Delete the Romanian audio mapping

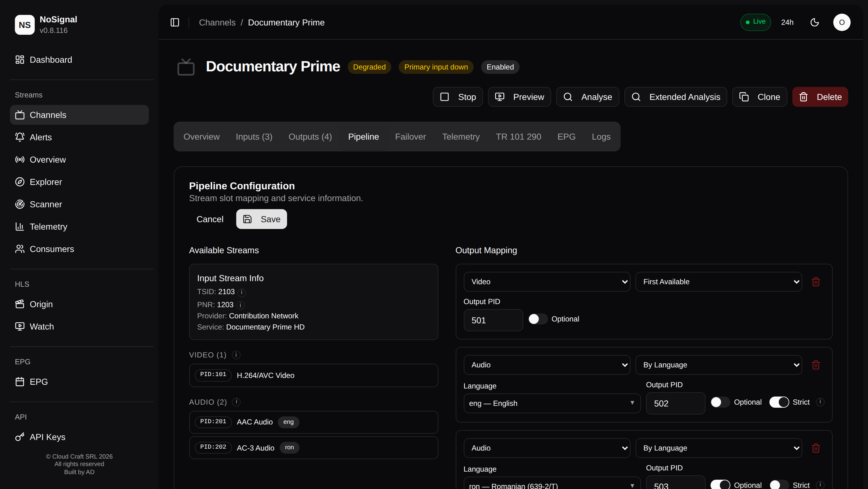click(816, 448)
